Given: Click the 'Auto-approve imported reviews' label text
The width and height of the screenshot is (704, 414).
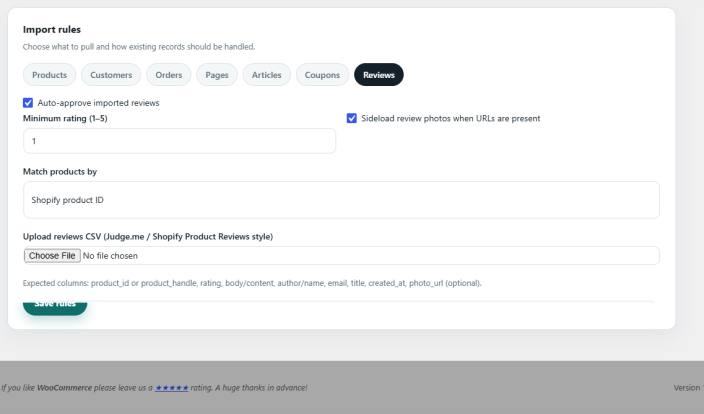Looking at the screenshot, I should pos(98,103).
